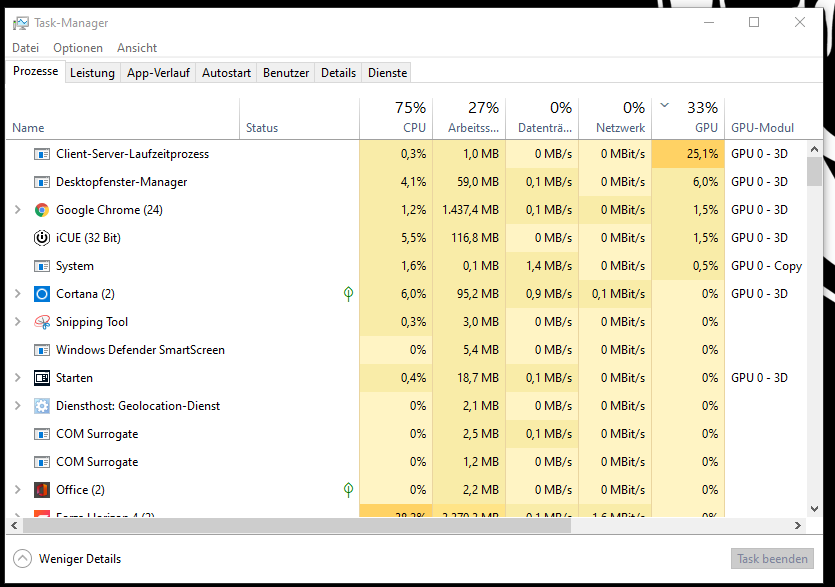Click the 0,1 MBit/s Netzwerk cell
This screenshot has height=587, width=835.
[x=615, y=294]
